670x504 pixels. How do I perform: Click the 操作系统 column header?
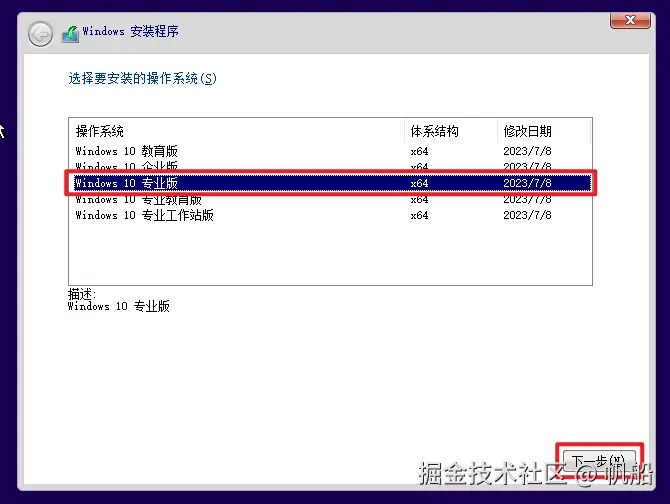(x=237, y=131)
